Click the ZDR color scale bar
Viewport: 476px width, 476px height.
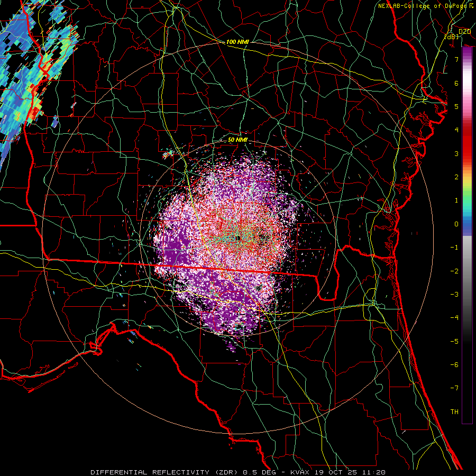pyautogui.click(x=467, y=235)
